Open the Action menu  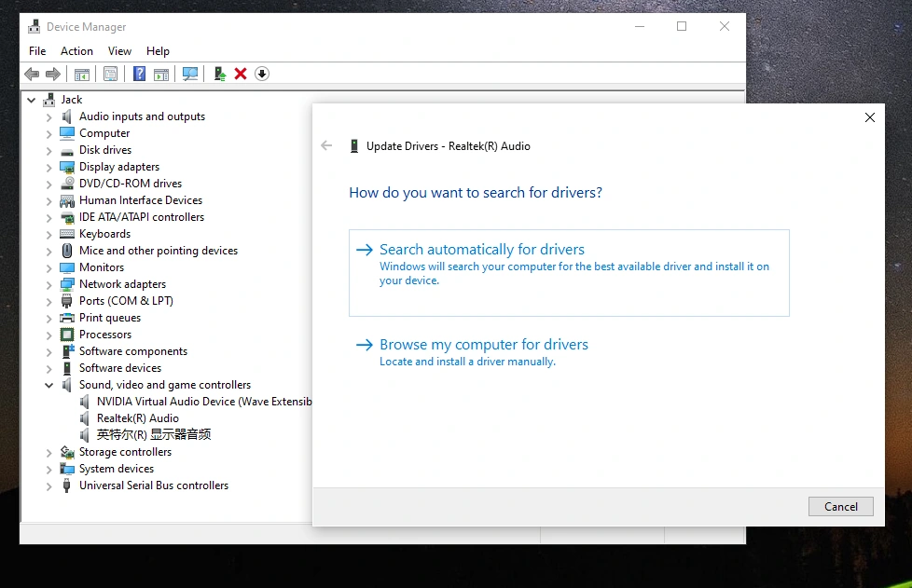[76, 51]
